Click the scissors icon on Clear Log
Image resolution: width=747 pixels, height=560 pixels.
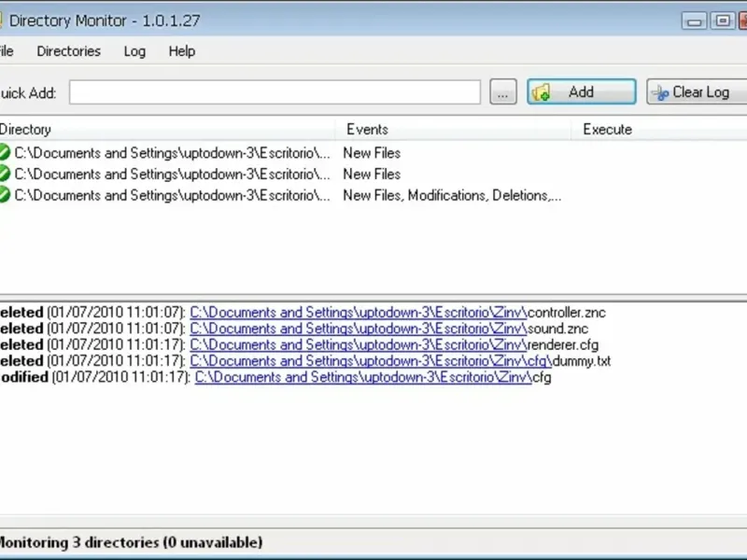click(660, 92)
